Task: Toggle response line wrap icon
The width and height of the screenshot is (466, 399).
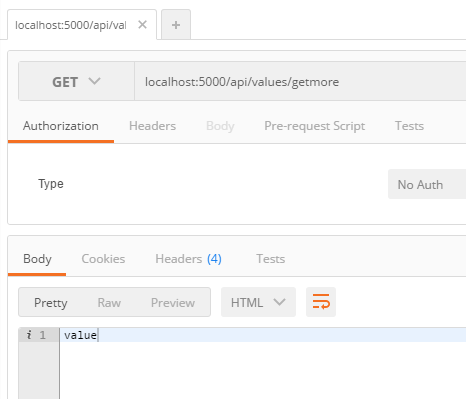Action: click(321, 302)
